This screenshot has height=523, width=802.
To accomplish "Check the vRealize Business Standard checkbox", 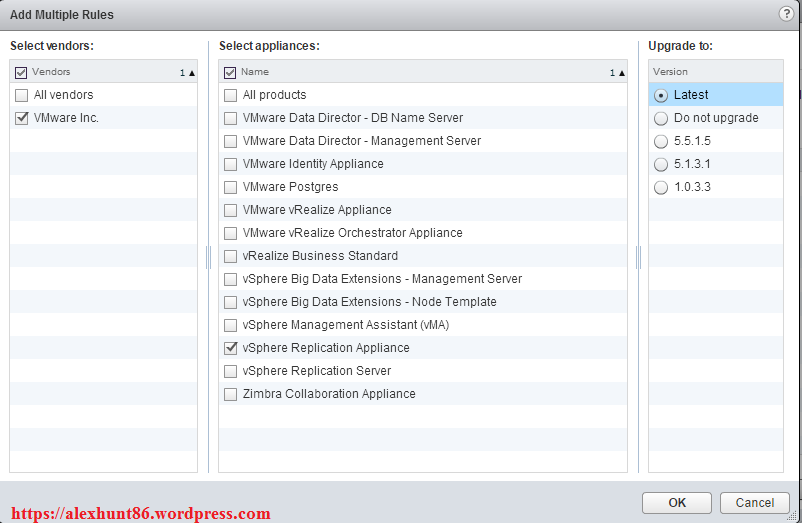I will (x=231, y=256).
